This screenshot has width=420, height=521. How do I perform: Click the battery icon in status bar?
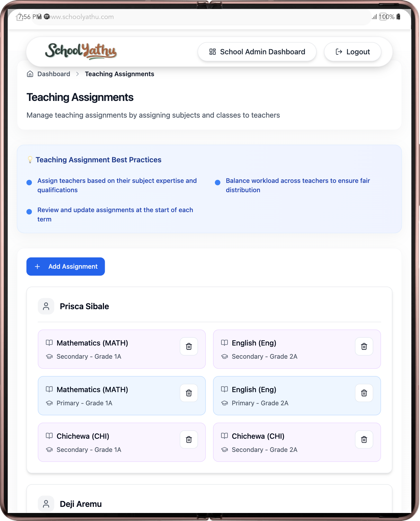[x=398, y=17]
